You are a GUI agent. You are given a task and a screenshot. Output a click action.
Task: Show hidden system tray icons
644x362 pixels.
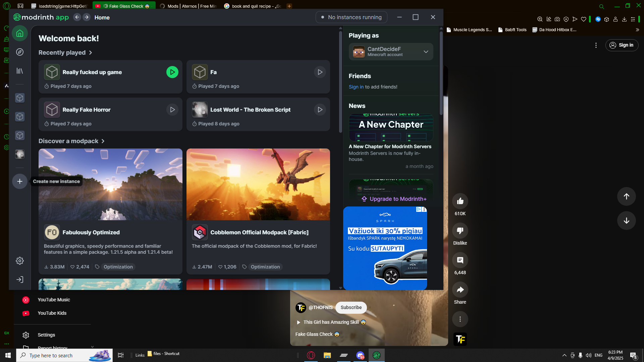564,355
